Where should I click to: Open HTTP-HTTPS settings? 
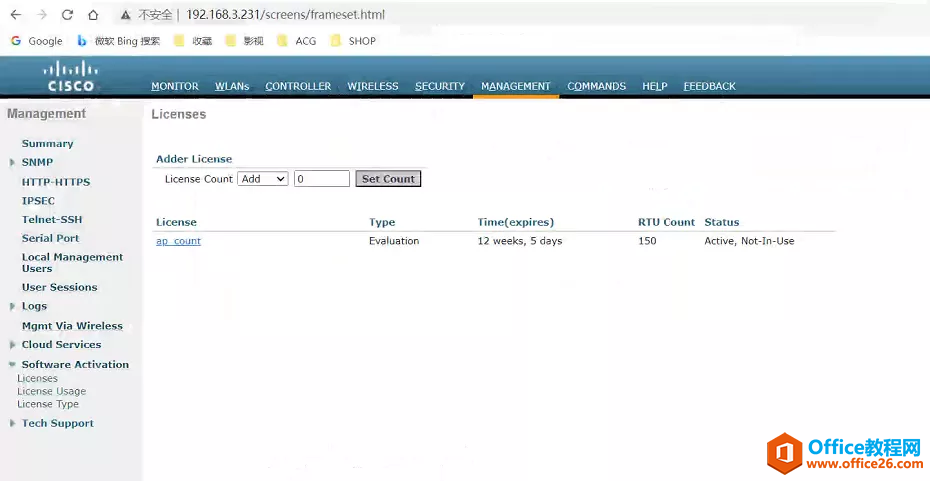[56, 182]
